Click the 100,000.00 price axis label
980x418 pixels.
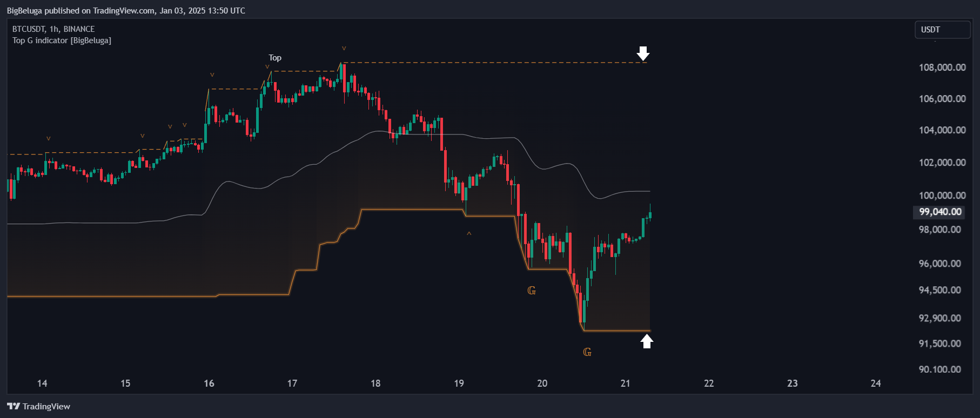pos(942,195)
